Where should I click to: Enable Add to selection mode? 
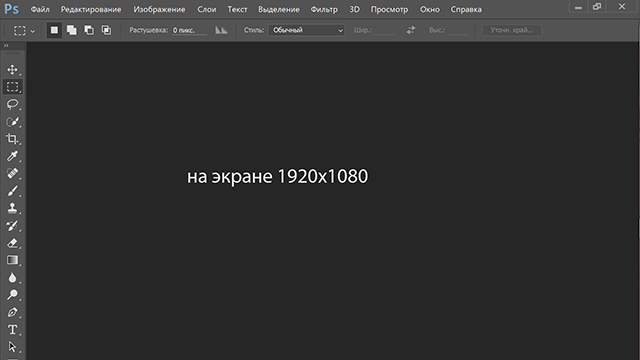[x=71, y=30]
